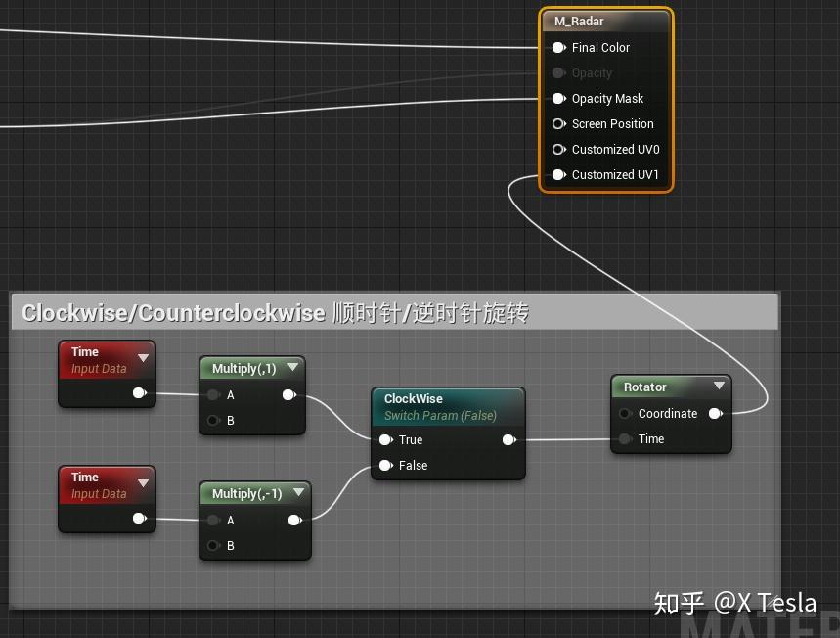Expand the Rotator node details dropdown
This screenshot has height=638, width=840.
tap(720, 386)
